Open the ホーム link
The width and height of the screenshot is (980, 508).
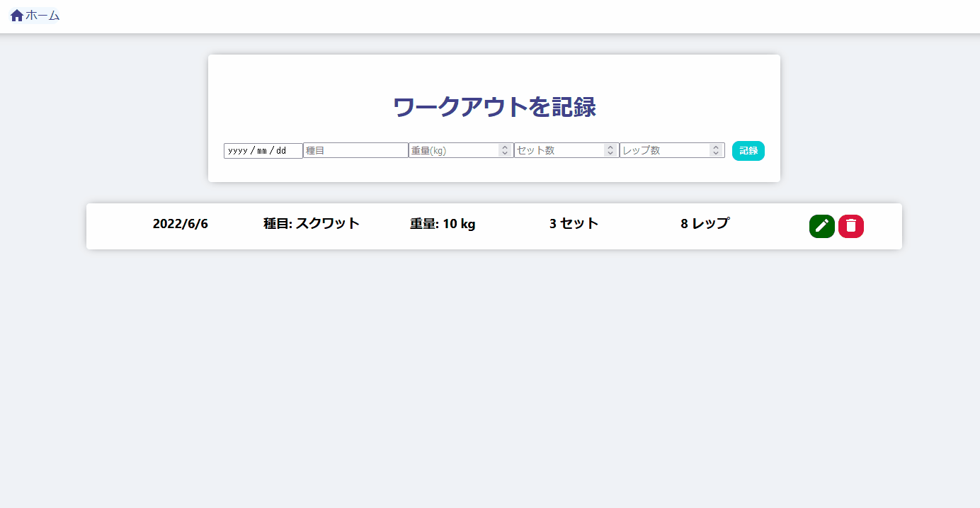(35, 16)
